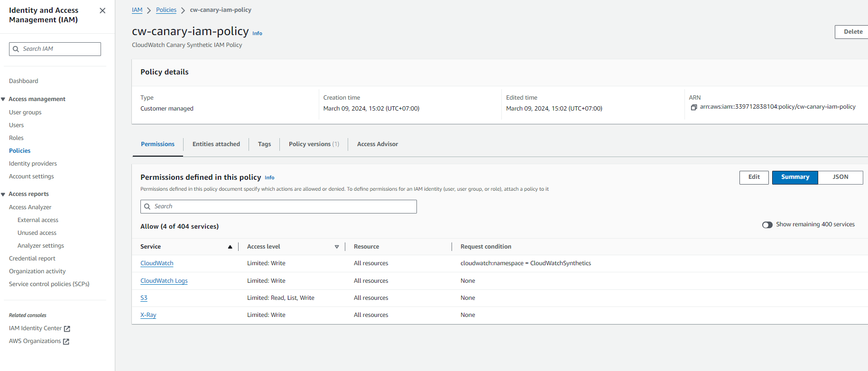Close the IAM navigation panel
Viewport: 868px width, 371px height.
coord(102,10)
